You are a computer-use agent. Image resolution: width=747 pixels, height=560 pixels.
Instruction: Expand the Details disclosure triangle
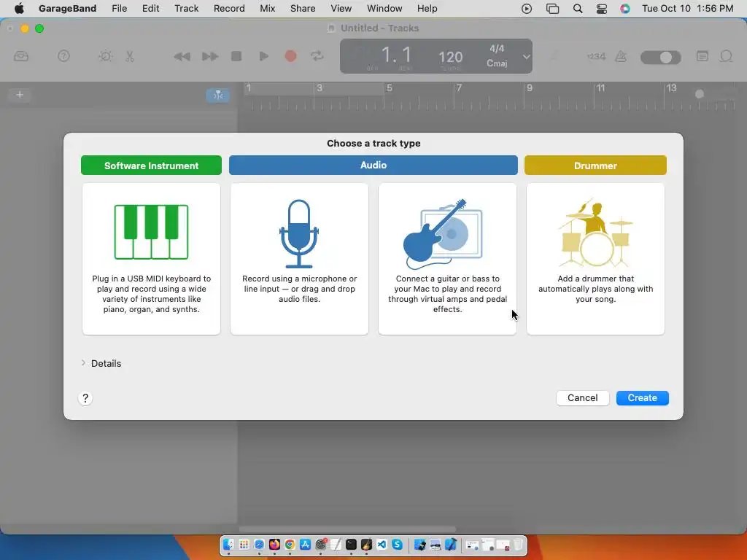[83, 363]
